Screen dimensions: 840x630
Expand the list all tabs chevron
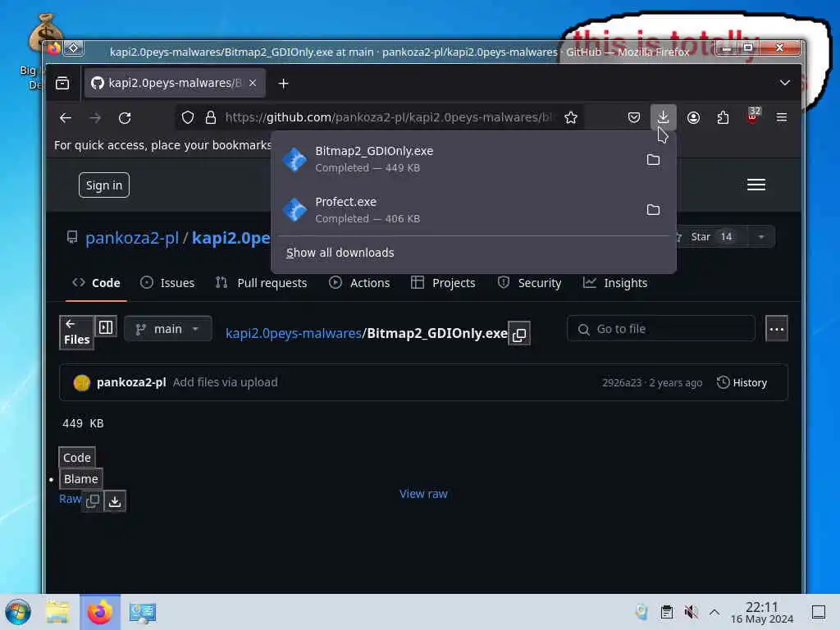[785, 83]
